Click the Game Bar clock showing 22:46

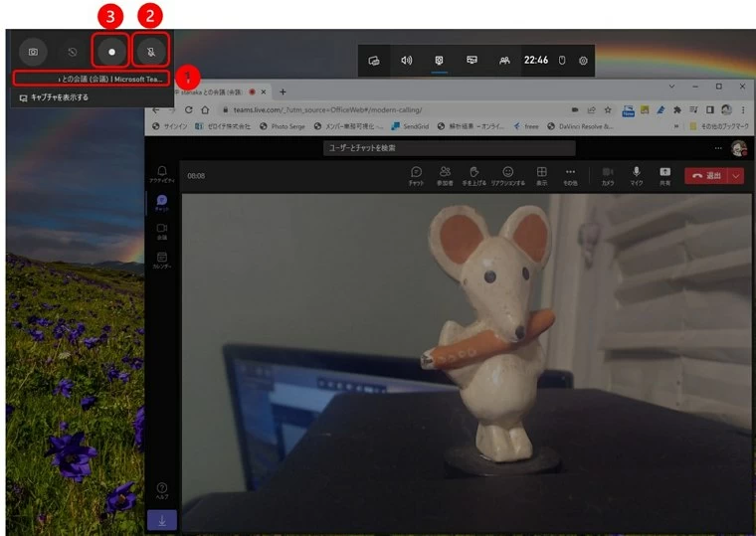[536, 61]
